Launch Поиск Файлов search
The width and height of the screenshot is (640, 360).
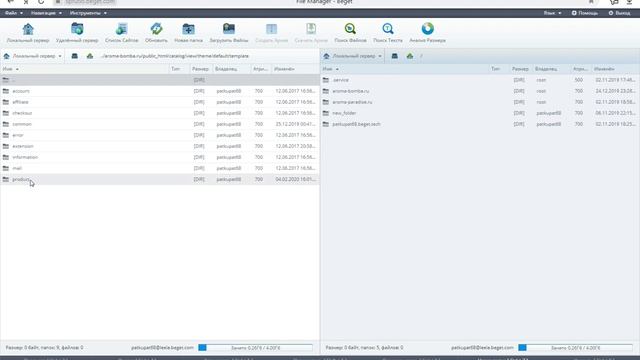pyautogui.click(x=350, y=33)
